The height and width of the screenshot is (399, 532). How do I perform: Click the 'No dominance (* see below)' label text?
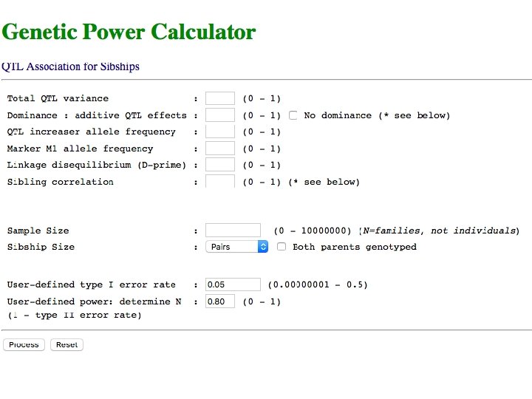[x=377, y=115]
